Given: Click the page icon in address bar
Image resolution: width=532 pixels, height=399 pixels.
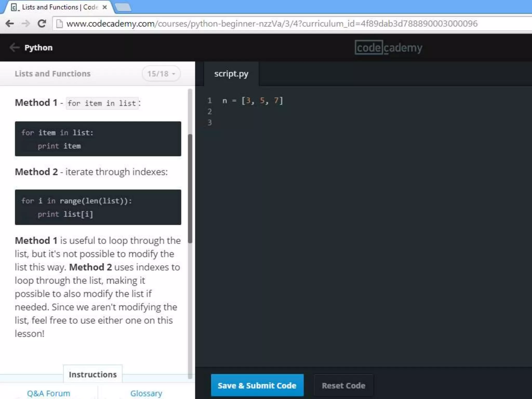Looking at the screenshot, I should (x=59, y=24).
